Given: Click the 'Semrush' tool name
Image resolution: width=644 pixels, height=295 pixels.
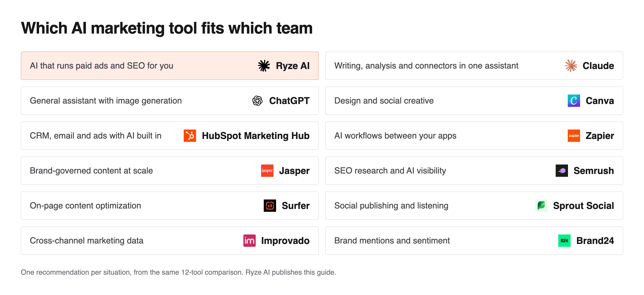Looking at the screenshot, I should [594, 171].
